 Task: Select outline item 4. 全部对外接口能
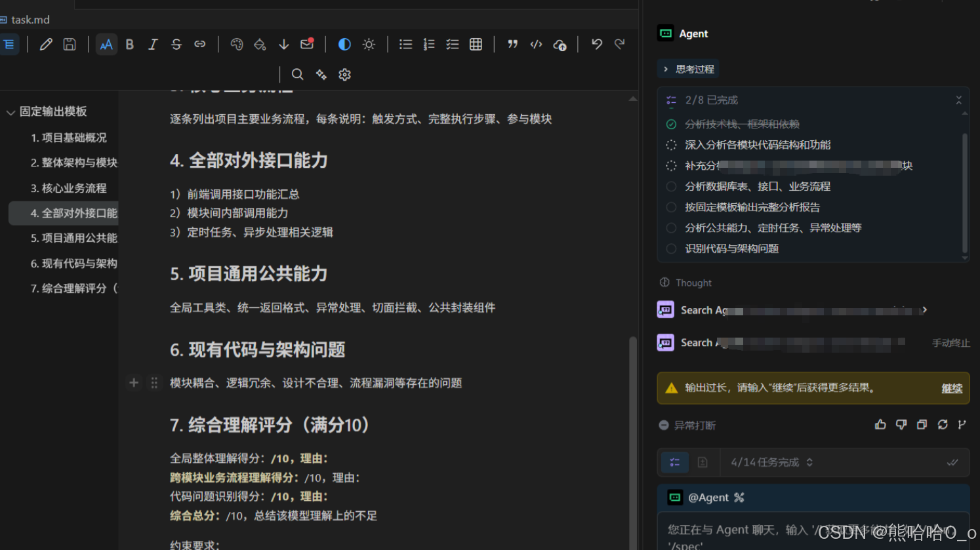64,213
